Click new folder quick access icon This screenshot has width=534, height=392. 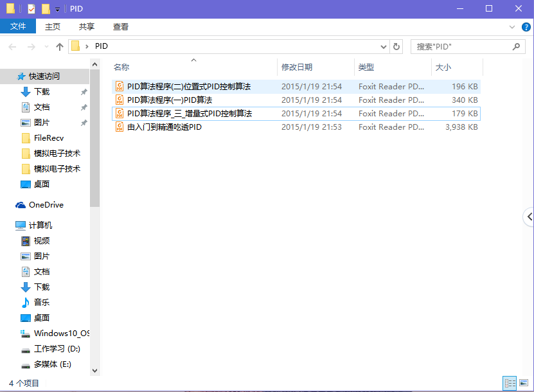(46, 8)
